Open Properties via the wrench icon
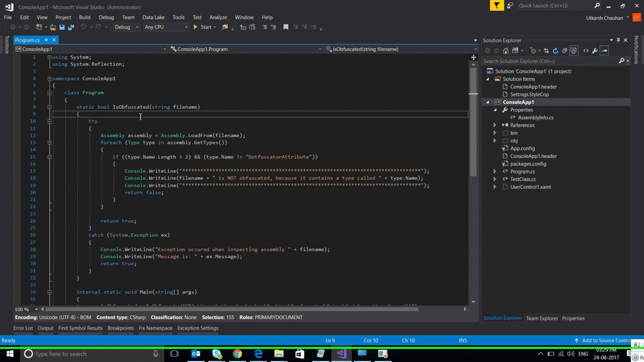 (594, 50)
